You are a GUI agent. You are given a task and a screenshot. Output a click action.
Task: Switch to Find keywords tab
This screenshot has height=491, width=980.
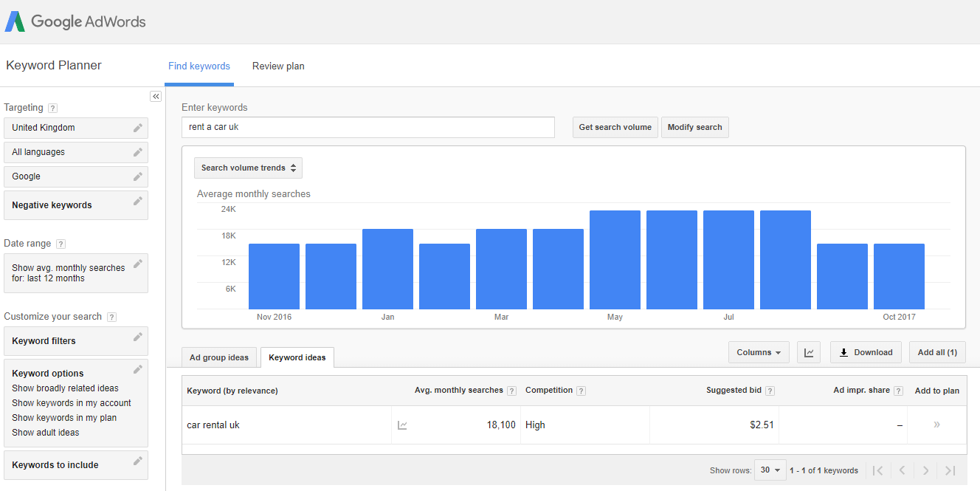(199, 66)
